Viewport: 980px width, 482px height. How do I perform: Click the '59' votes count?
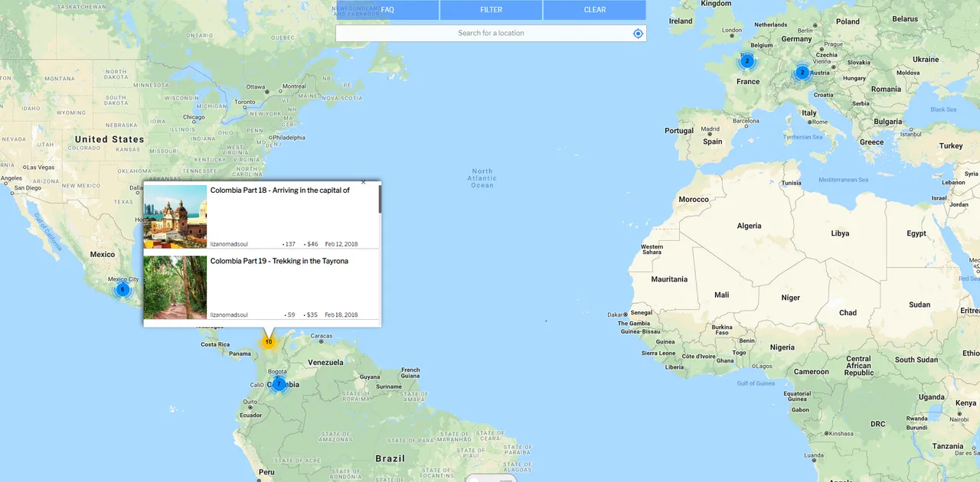pyautogui.click(x=292, y=314)
